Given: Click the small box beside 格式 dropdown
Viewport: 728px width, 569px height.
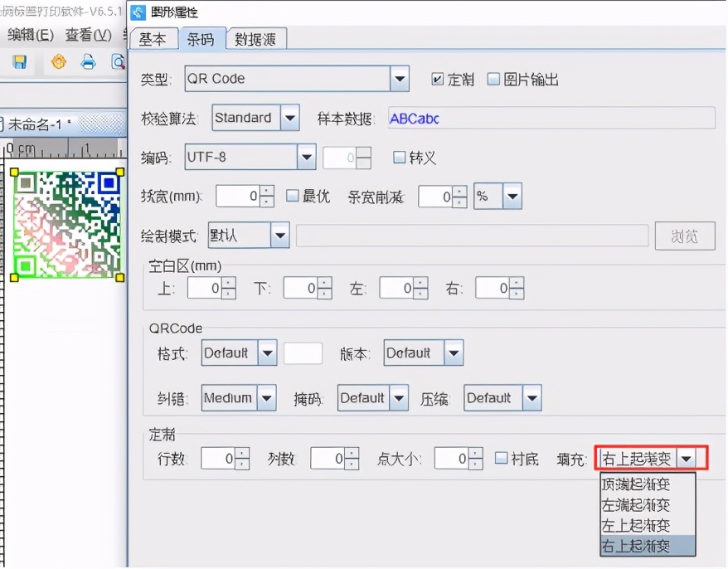Looking at the screenshot, I should (303, 353).
